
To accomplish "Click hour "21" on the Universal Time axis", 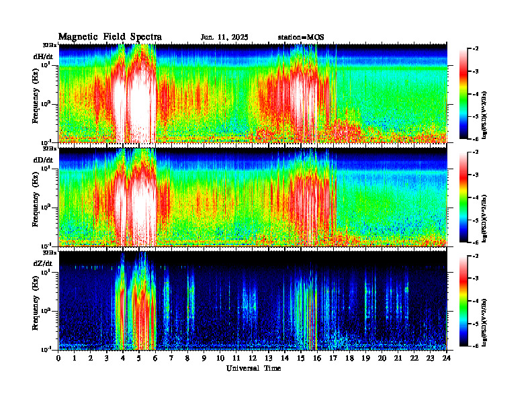I will click(x=398, y=358).
